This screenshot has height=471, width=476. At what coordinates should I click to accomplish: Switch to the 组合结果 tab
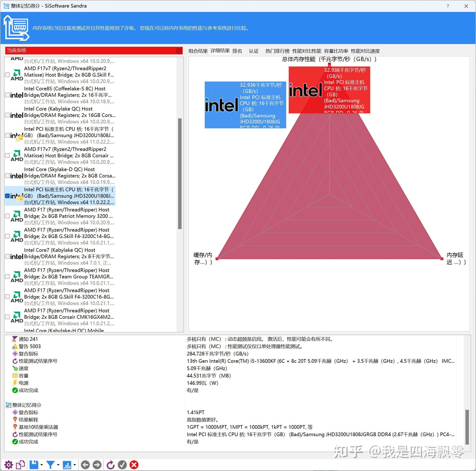point(198,51)
